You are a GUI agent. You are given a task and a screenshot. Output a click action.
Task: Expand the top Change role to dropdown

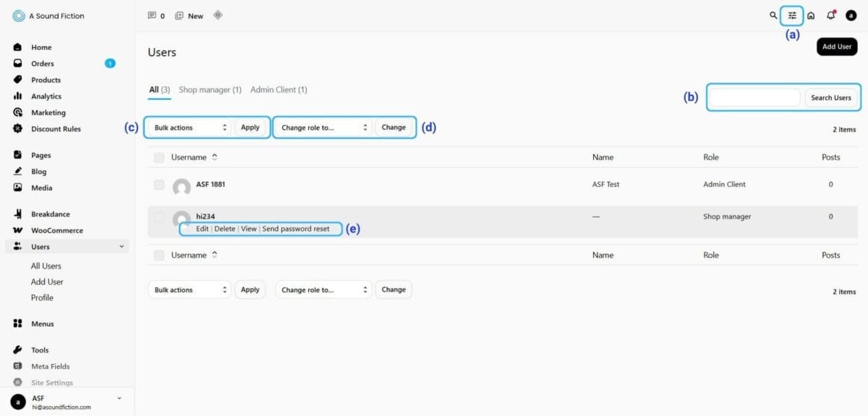coord(323,127)
